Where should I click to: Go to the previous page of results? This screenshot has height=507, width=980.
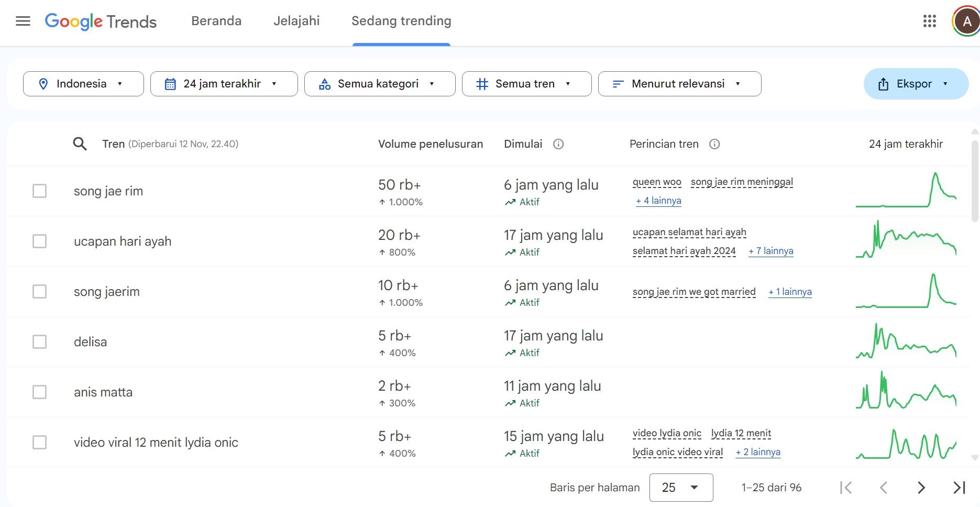tap(884, 488)
